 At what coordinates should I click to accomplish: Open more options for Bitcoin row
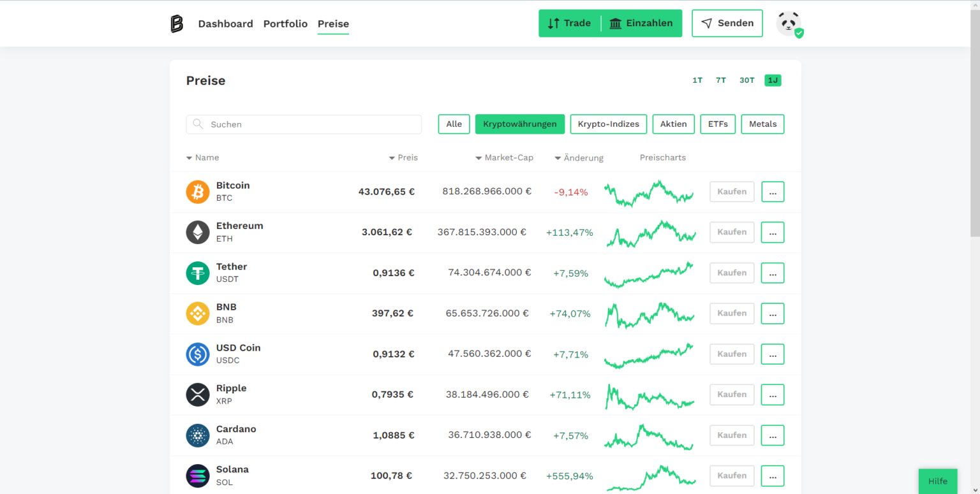[x=773, y=192]
